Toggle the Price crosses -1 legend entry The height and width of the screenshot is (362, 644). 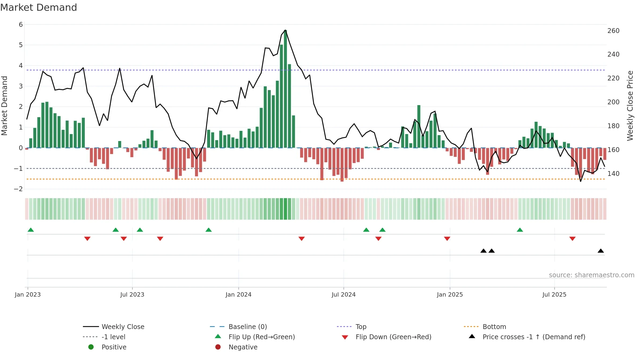click(x=527, y=337)
